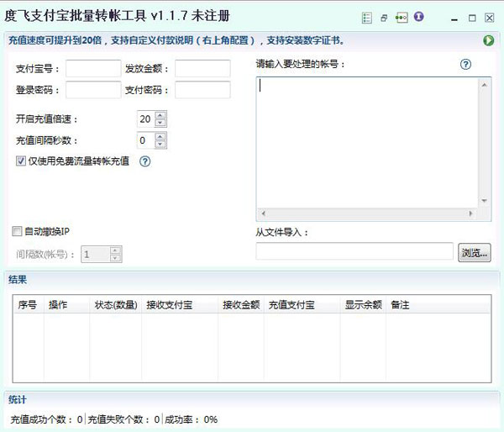
Task: Open help icon beside free-traffic transfer checkbox
Action: click(x=145, y=161)
